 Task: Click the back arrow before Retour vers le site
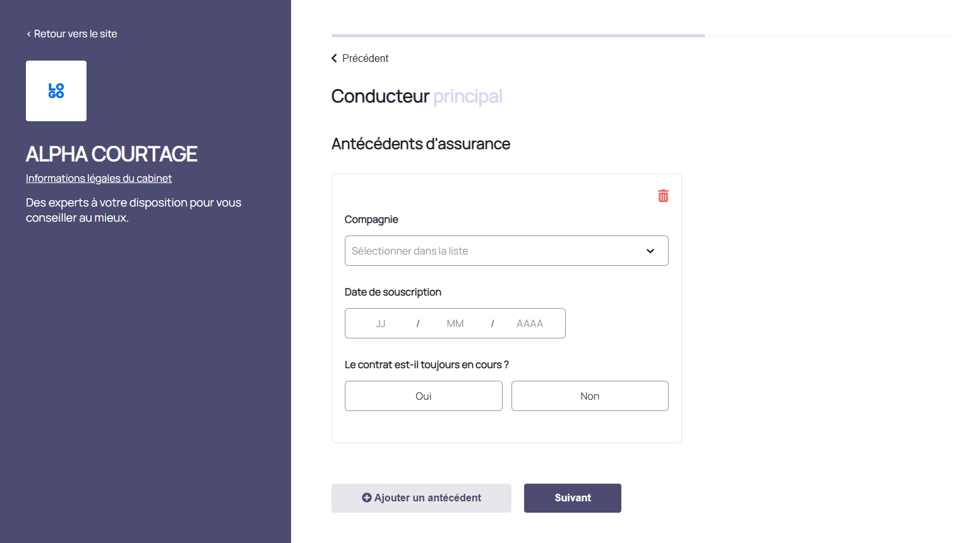click(x=28, y=34)
